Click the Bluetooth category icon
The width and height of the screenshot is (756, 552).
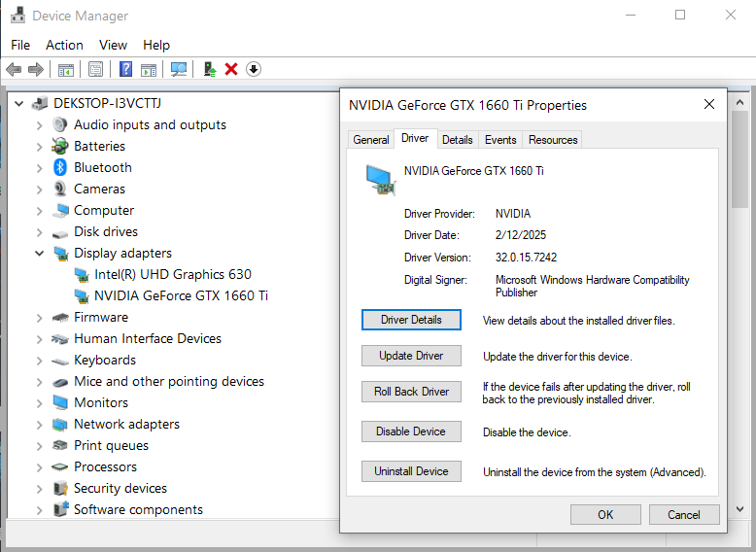pos(60,167)
